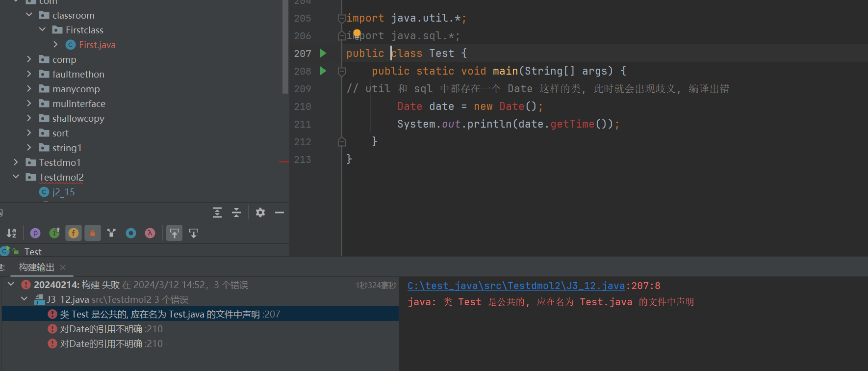This screenshot has width=868, height=371.
Task: Click project tree vertical scrollbar
Action: (285, 47)
